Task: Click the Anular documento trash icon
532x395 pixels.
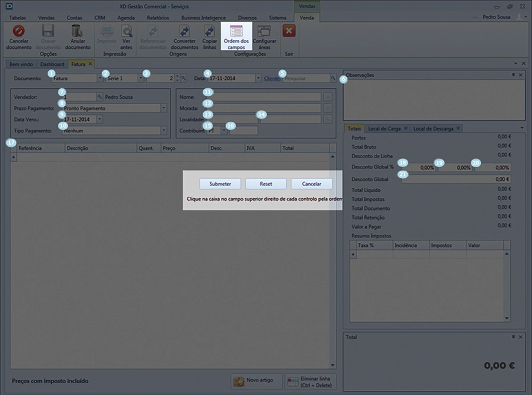Action: pos(77,32)
